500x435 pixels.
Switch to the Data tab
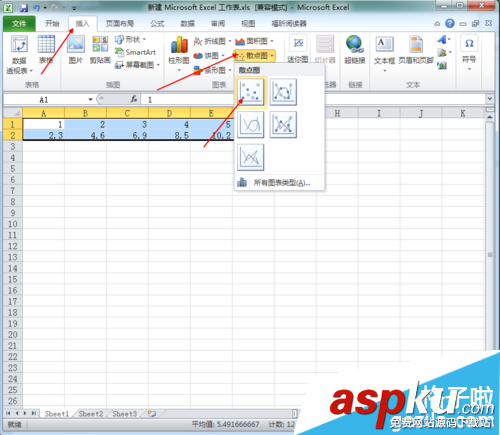(x=187, y=24)
